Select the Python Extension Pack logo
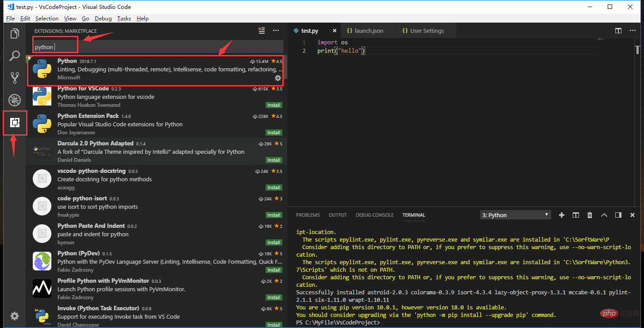Viewport: 644px width, 328px height. click(42, 124)
